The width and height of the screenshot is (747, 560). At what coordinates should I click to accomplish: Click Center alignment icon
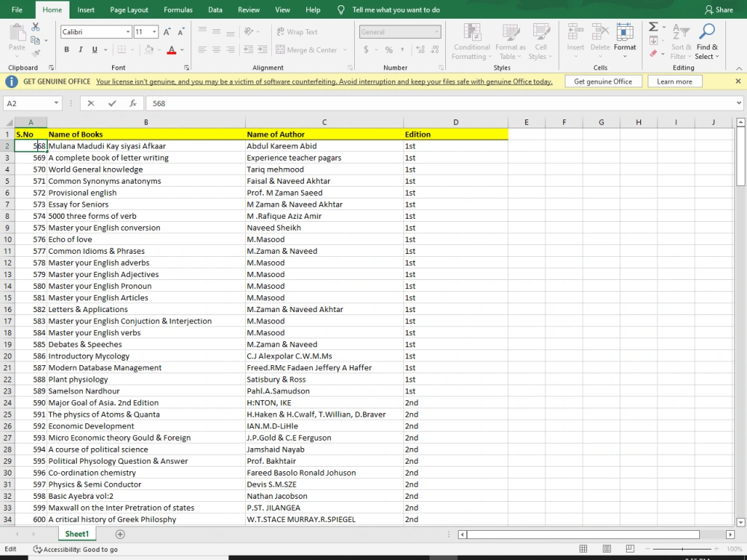pyautogui.click(x=217, y=49)
